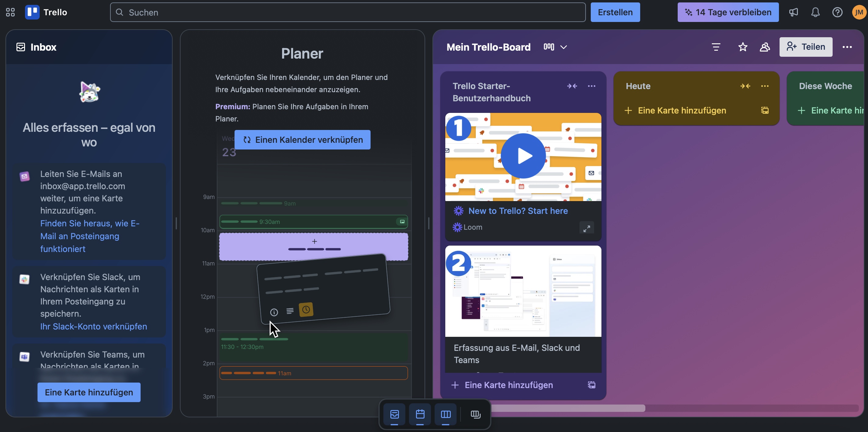The height and width of the screenshot is (432, 868).
Task: Click the Erstellen button
Action: [x=615, y=12]
